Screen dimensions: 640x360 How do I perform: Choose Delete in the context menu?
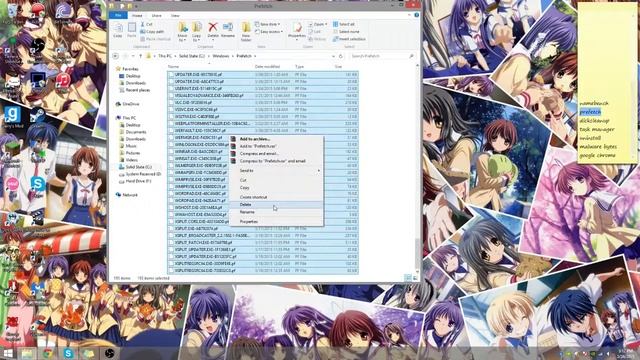tap(276, 204)
